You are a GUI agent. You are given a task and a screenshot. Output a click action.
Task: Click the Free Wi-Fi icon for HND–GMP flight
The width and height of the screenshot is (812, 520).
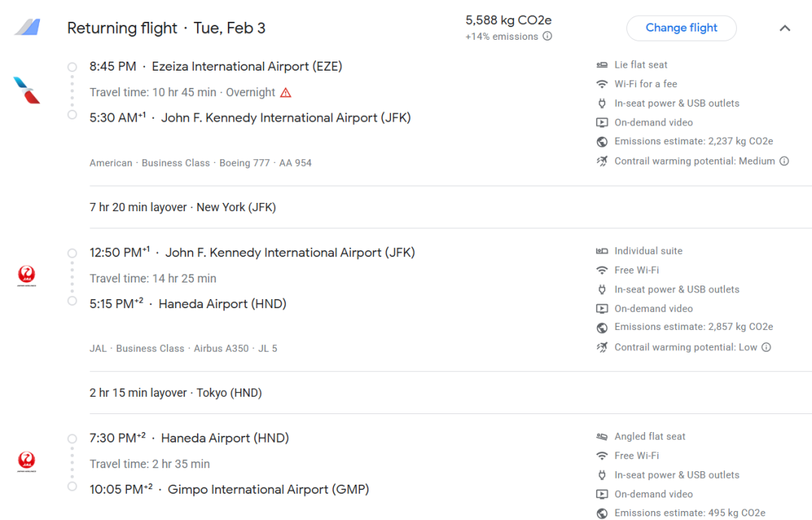(601, 456)
